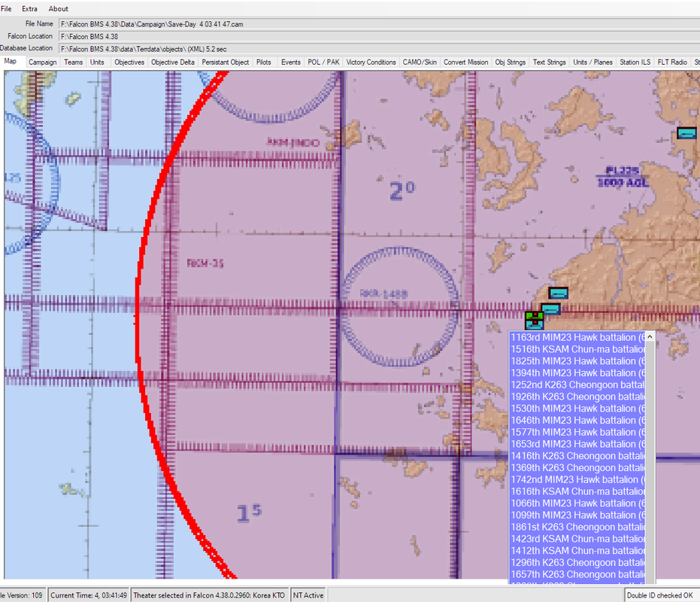Go to the Objectives tab
The height and width of the screenshot is (602, 700).
tap(129, 62)
